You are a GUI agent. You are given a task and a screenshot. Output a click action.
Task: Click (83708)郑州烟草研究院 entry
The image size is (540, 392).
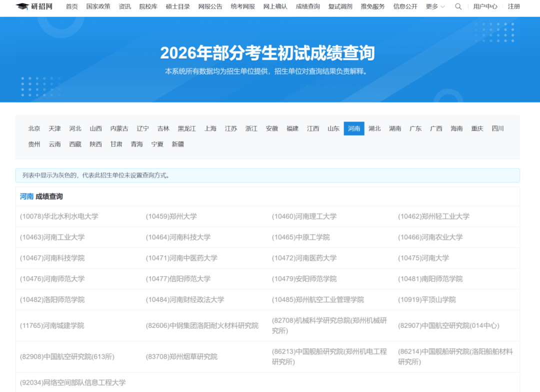tap(181, 356)
